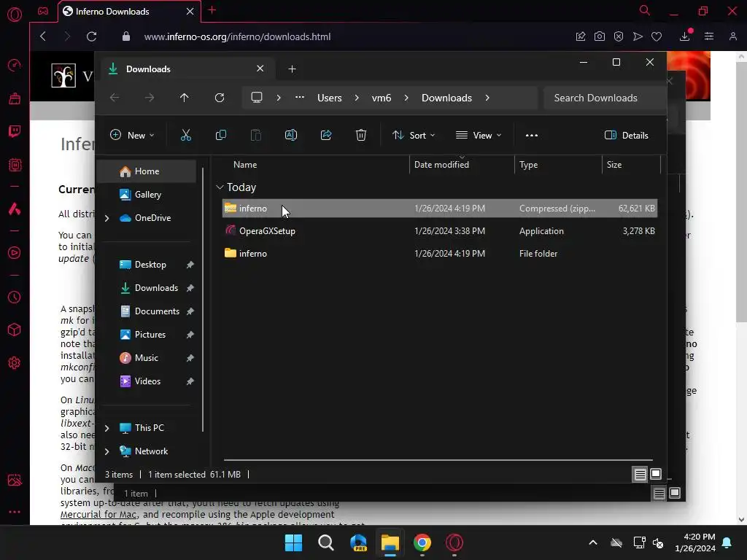The width and height of the screenshot is (747, 560).
Task: Select the inferno compressed zip file
Action: pos(439,208)
